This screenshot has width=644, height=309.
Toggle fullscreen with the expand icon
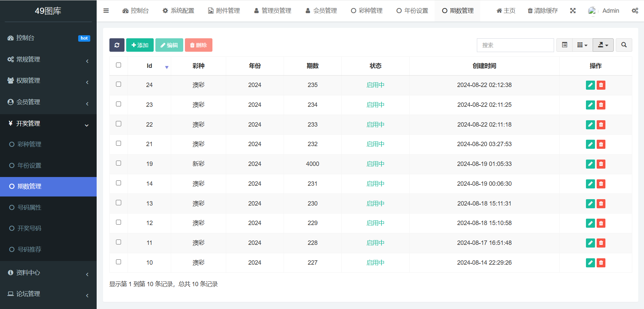573,11
